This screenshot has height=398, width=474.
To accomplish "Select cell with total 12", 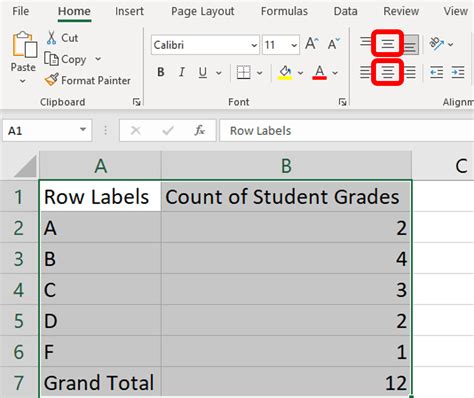I will [286, 382].
